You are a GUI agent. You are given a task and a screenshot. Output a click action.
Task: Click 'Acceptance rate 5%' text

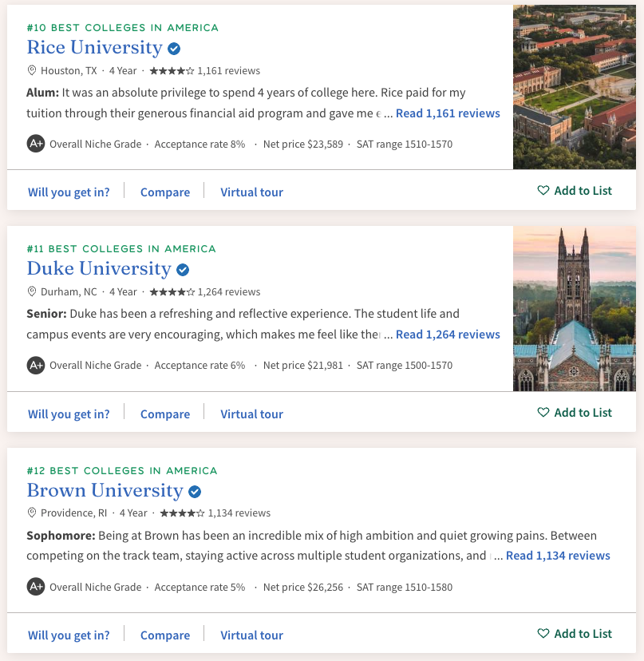(x=200, y=588)
